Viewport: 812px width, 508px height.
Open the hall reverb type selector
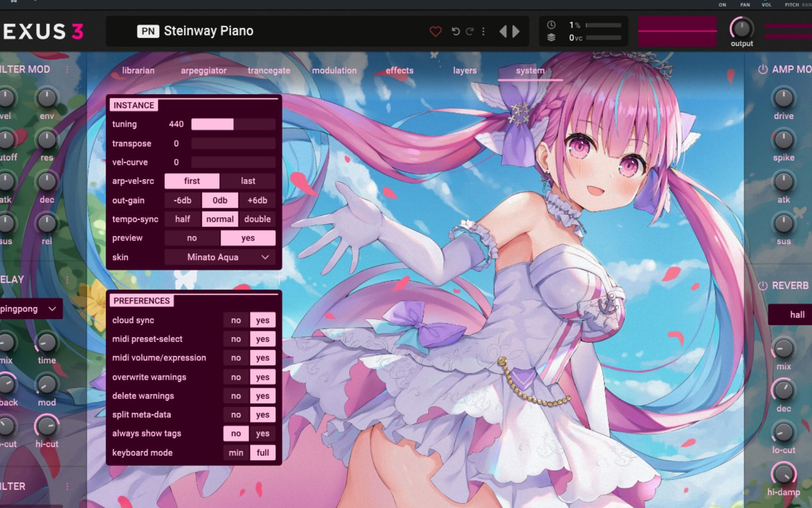click(796, 314)
